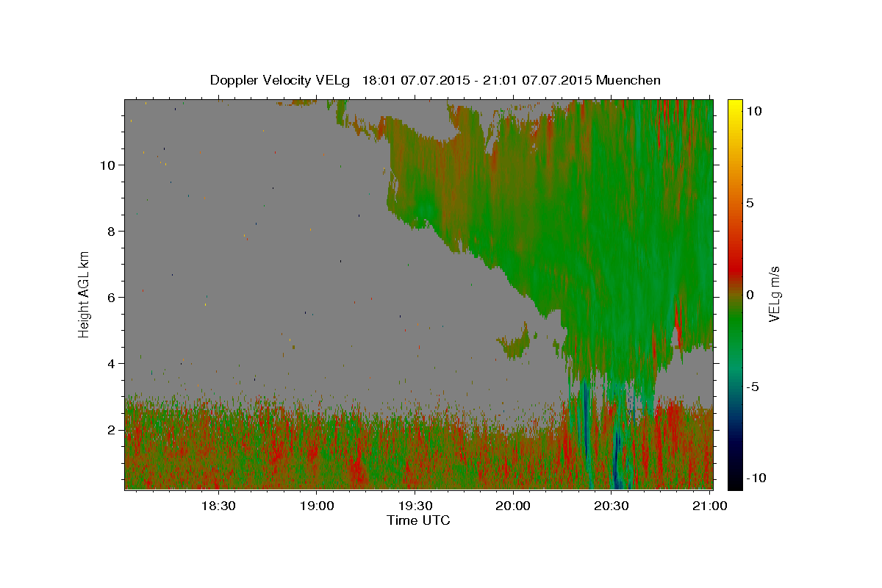Click the 'Height AGL km' axis label
This screenshot has height=588, width=882.
[x=85, y=294]
